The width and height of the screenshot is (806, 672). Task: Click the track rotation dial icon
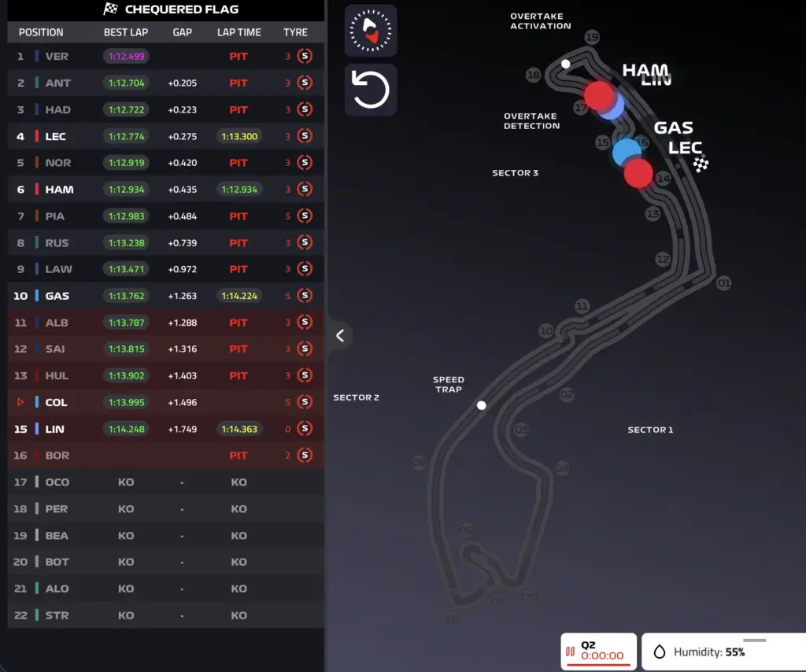pyautogui.click(x=371, y=31)
